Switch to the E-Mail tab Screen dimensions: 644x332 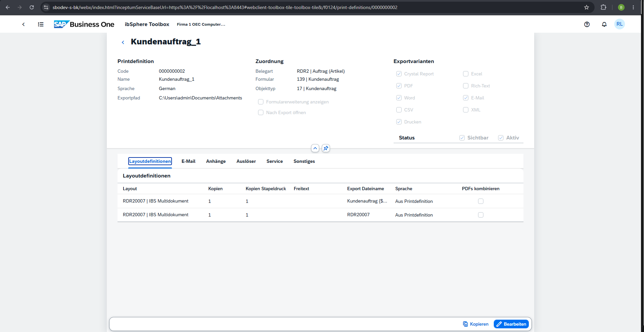(188, 161)
